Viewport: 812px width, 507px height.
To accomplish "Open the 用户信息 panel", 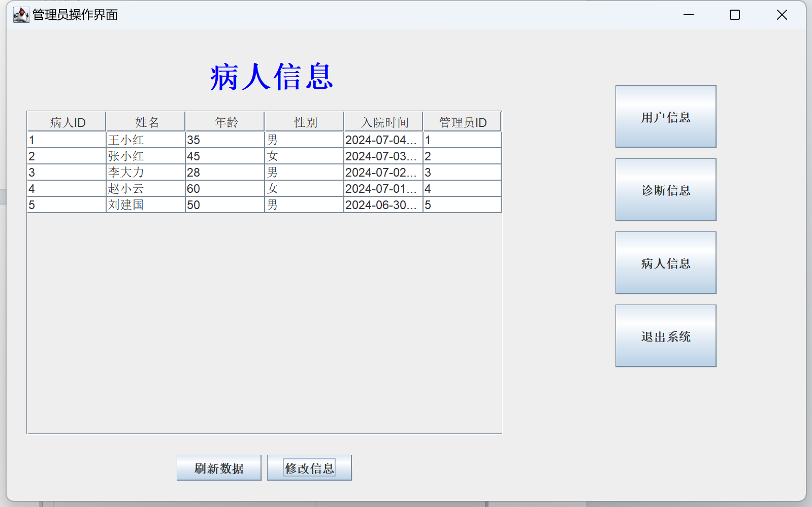I will click(665, 117).
